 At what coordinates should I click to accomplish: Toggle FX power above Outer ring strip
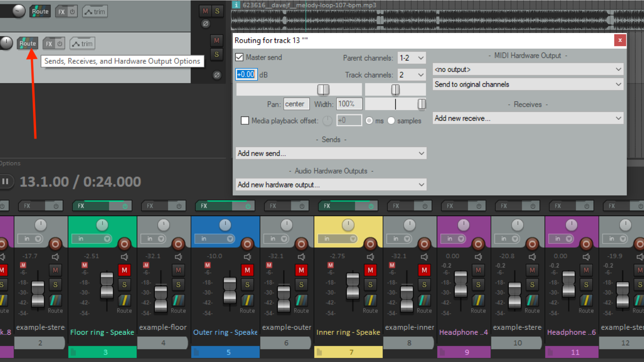(248, 206)
